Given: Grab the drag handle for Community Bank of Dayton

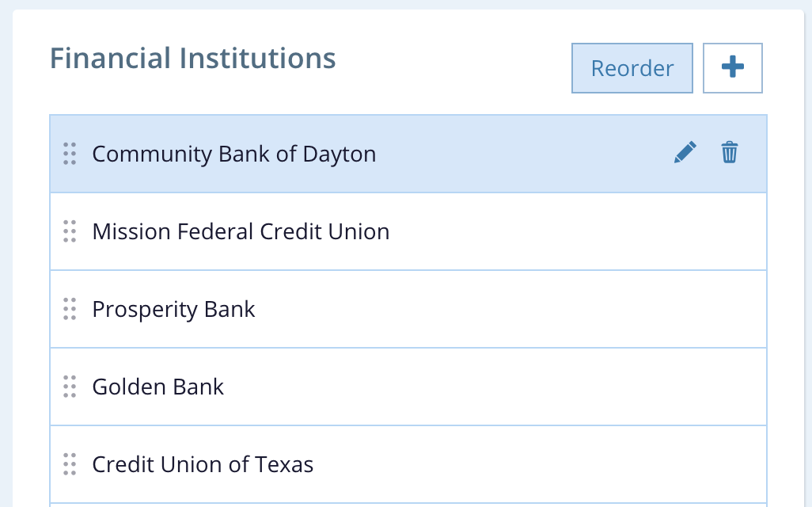Looking at the screenshot, I should click(x=70, y=154).
